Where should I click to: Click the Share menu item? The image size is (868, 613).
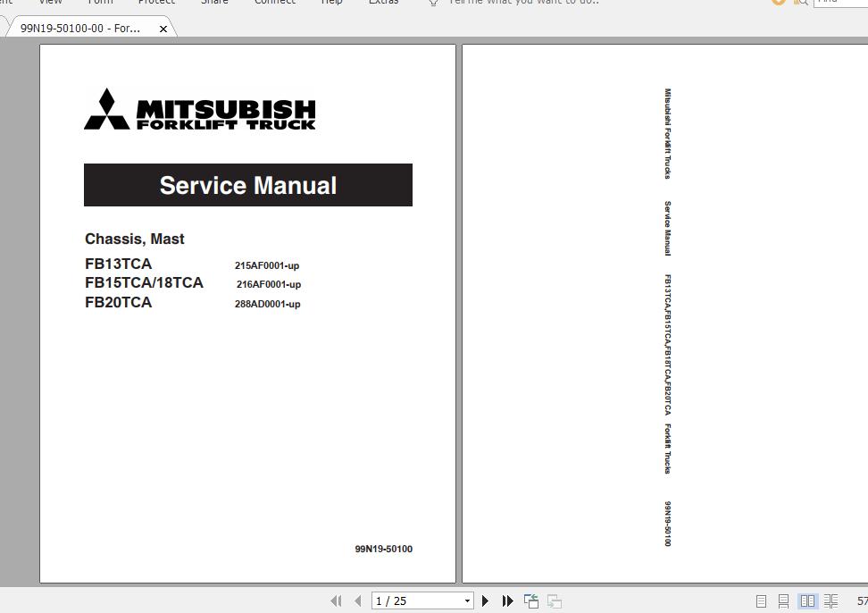(x=214, y=3)
